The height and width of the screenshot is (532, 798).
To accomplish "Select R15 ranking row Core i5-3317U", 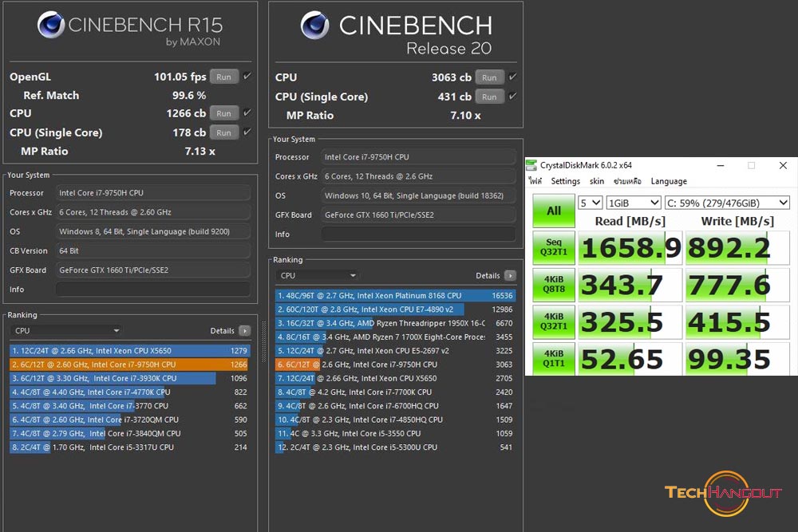I will [x=130, y=447].
